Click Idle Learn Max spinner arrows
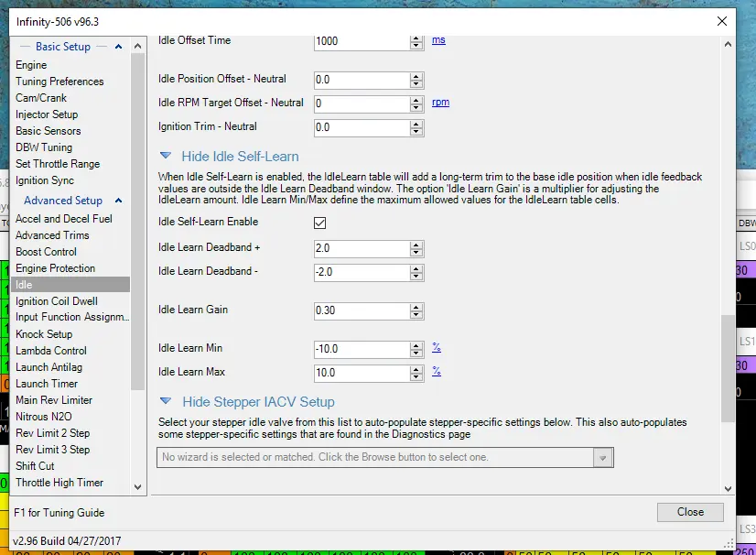Image resolution: width=756 pixels, height=555 pixels. coord(416,373)
